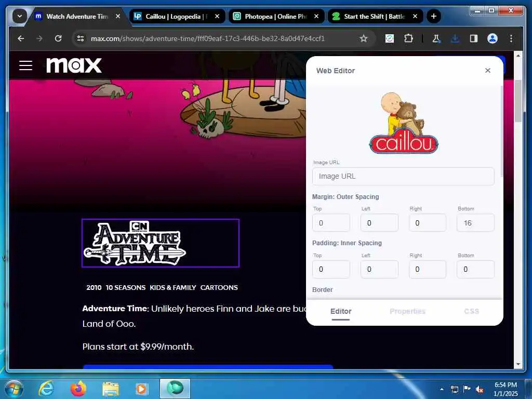Reload the current page
This screenshot has height=399, width=532.
pyautogui.click(x=58, y=38)
